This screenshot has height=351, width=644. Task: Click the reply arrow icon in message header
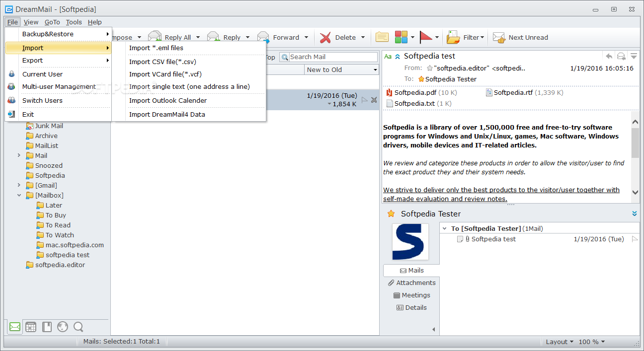tap(609, 56)
